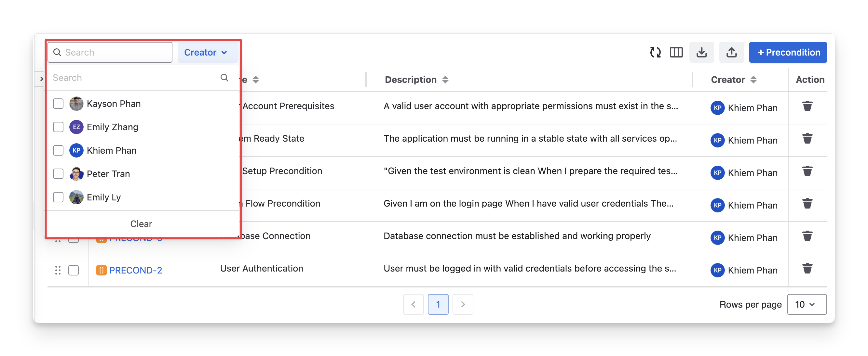868x356 pixels.
Task: Expand the left side panel chevron
Action: (x=41, y=79)
